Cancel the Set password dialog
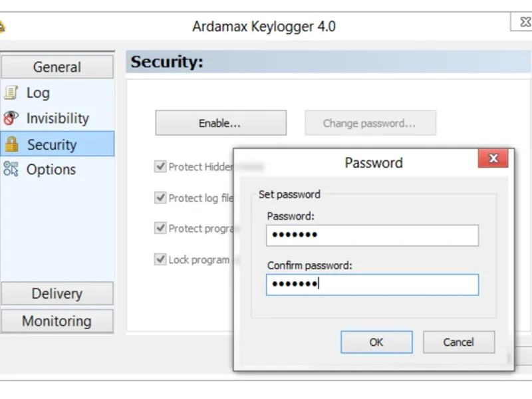Image resolution: width=532 pixels, height=399 pixels. [x=459, y=342]
